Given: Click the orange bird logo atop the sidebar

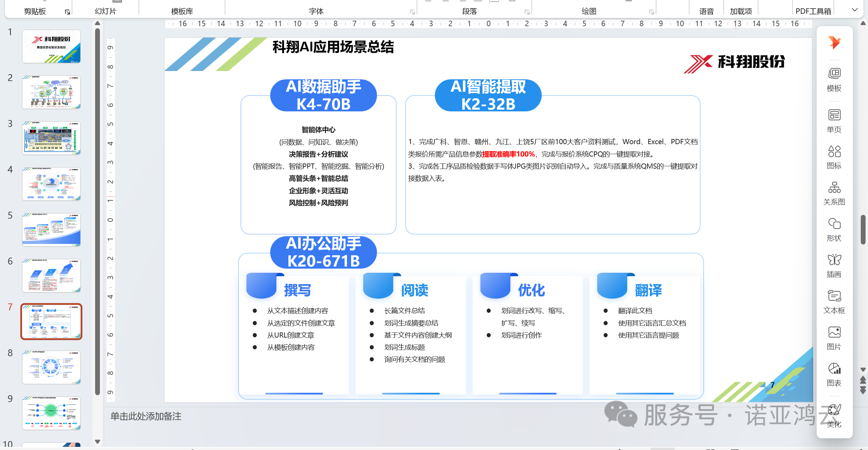Looking at the screenshot, I should point(834,42).
